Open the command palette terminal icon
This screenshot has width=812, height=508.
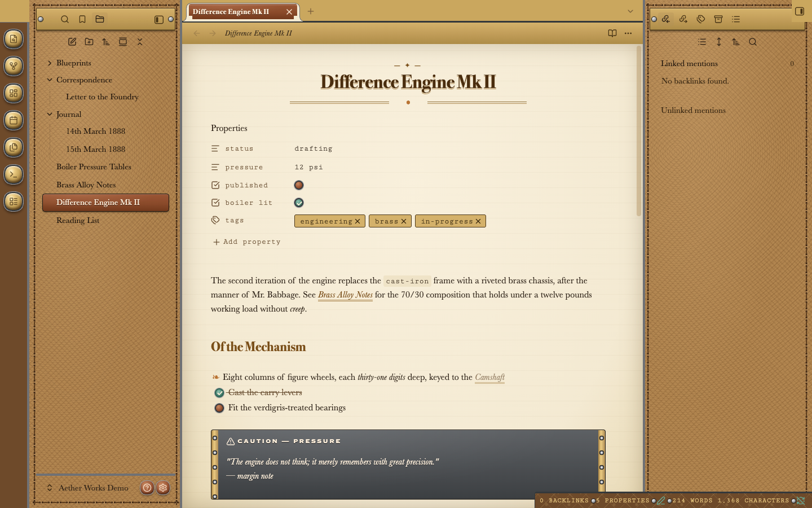[14, 174]
